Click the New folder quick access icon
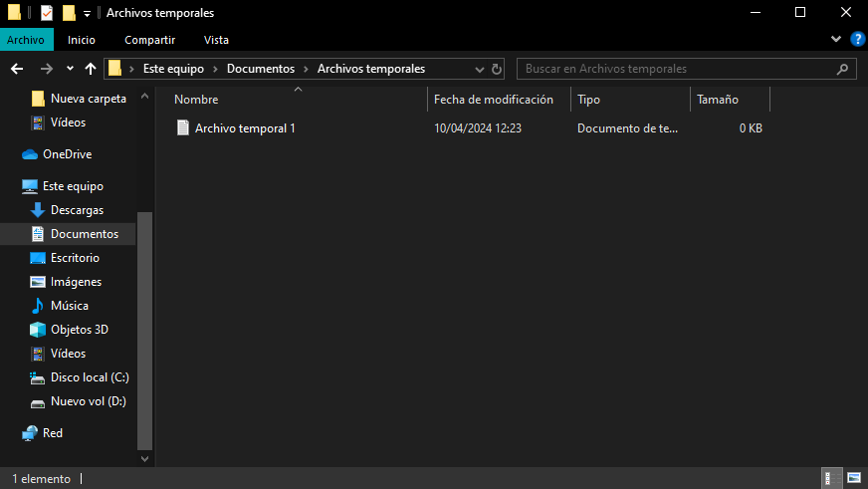This screenshot has width=868, height=489. [x=69, y=12]
